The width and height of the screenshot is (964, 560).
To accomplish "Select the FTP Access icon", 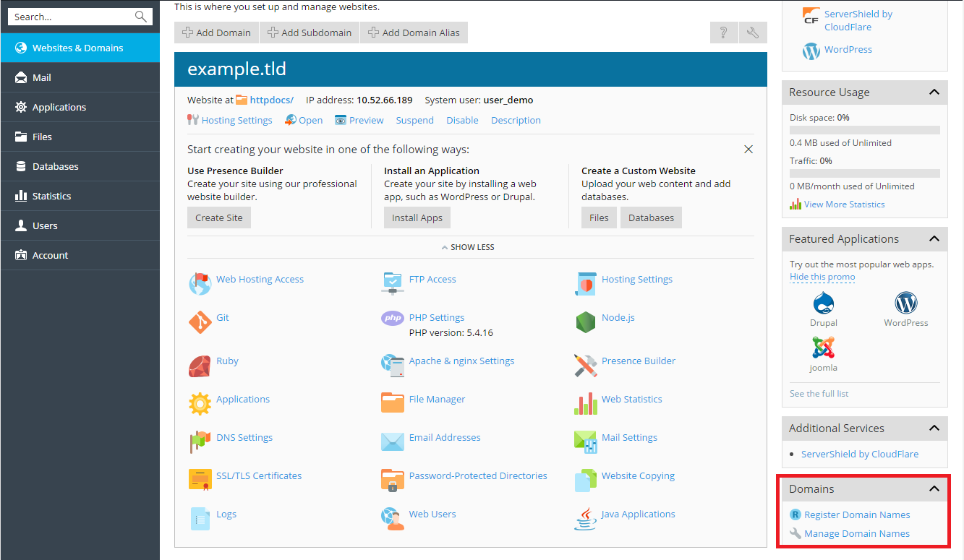I will (393, 283).
